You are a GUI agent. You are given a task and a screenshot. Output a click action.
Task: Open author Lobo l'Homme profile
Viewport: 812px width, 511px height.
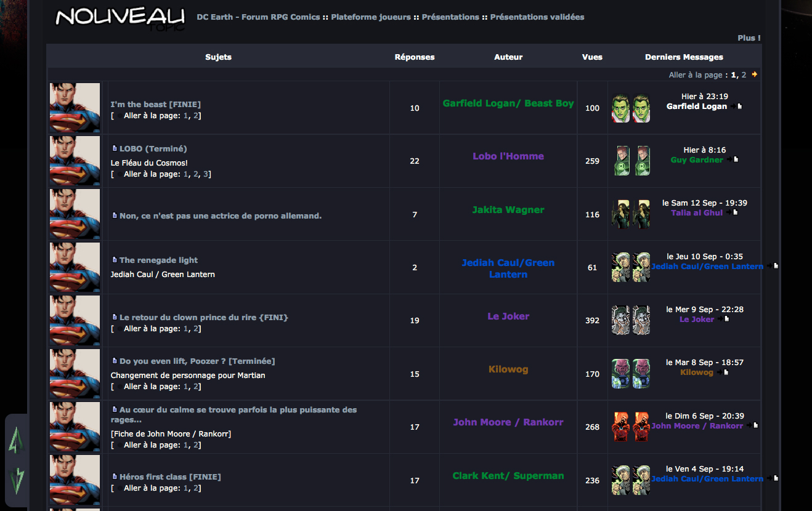(508, 156)
